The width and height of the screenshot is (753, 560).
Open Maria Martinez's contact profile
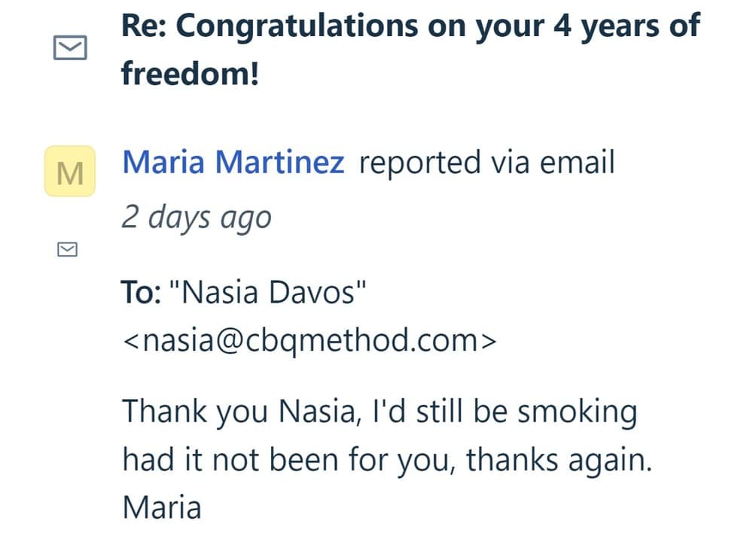(233, 163)
